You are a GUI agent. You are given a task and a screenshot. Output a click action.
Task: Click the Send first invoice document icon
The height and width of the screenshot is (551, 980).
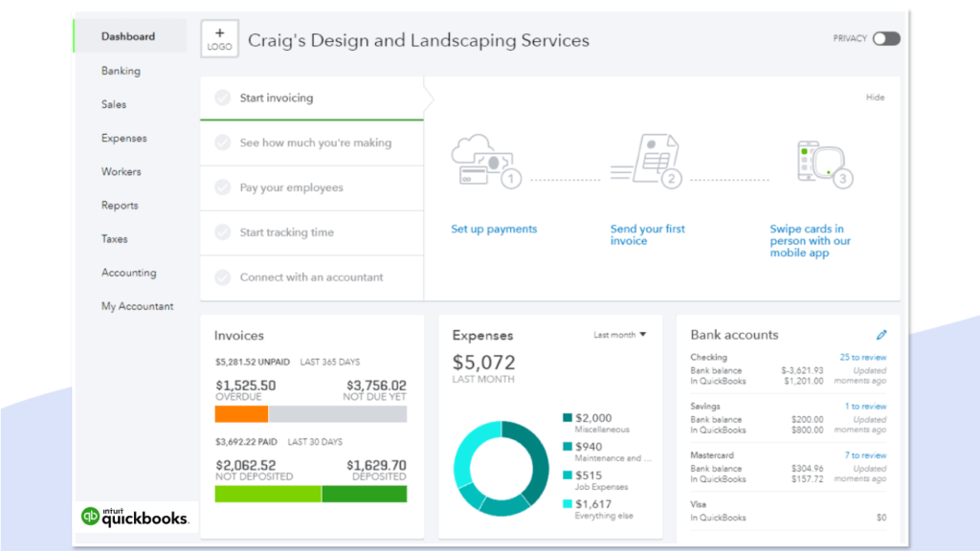pyautogui.click(x=646, y=161)
